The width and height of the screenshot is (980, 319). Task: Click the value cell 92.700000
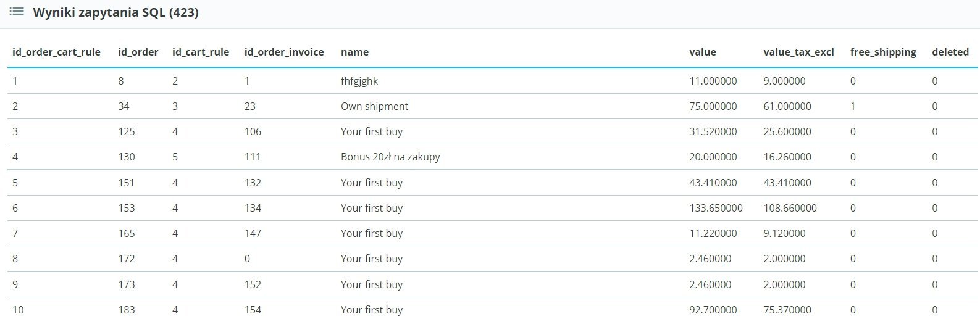[713, 310]
